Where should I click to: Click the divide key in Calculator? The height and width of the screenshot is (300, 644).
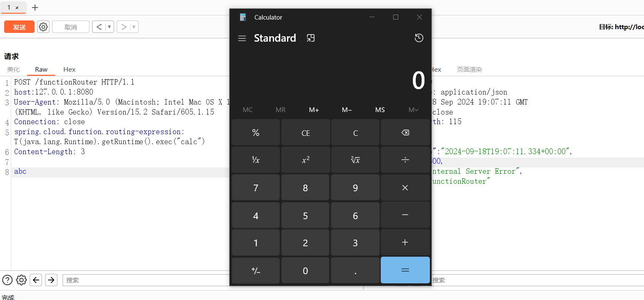pyautogui.click(x=405, y=160)
